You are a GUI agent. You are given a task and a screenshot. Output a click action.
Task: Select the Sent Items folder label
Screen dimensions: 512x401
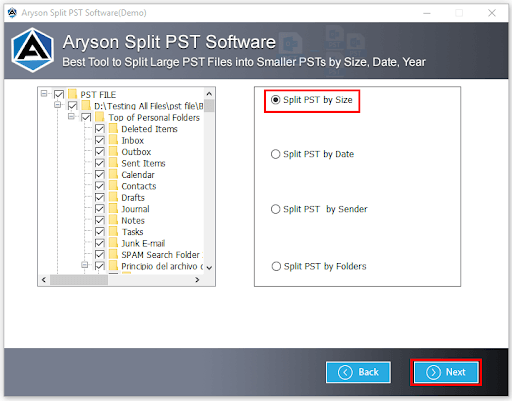coord(143,163)
